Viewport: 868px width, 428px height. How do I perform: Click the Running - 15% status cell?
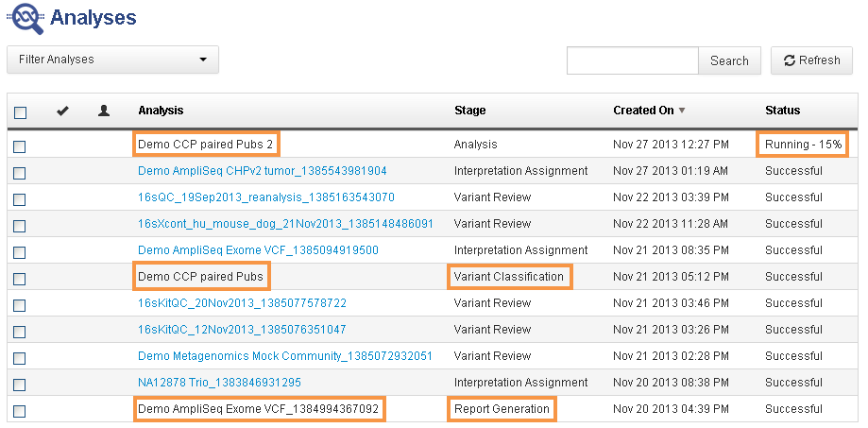[802, 145]
